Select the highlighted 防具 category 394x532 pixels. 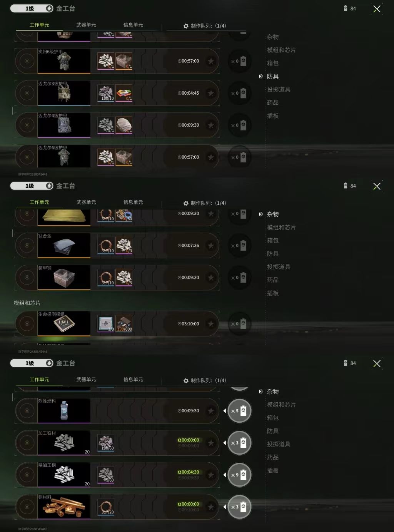point(273,76)
